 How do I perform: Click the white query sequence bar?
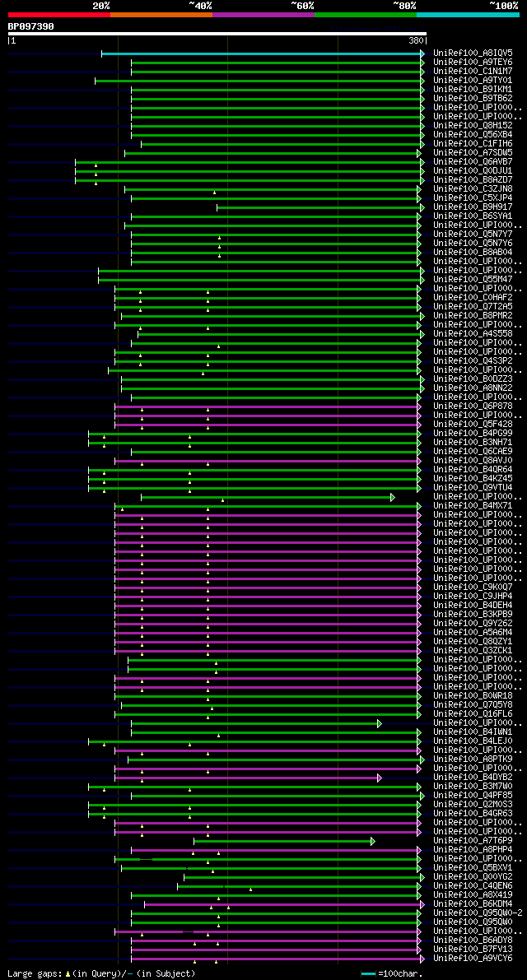point(217,34)
